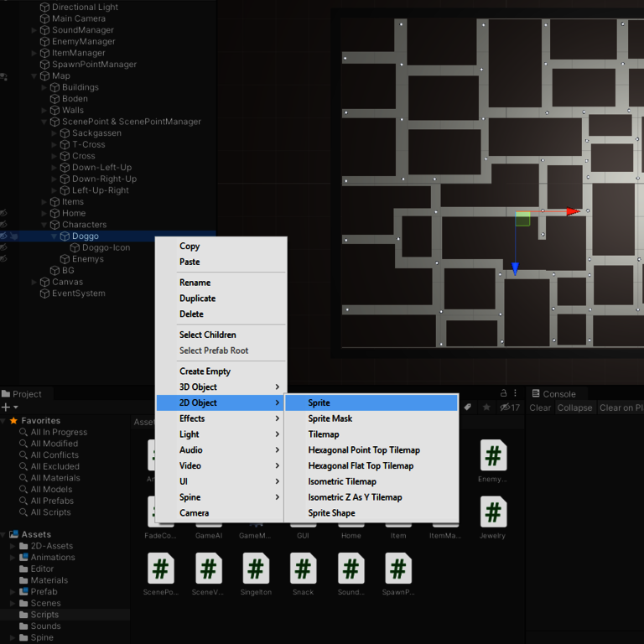644x644 pixels.
Task: Toggle Collapse in the Console
Action: [574, 408]
